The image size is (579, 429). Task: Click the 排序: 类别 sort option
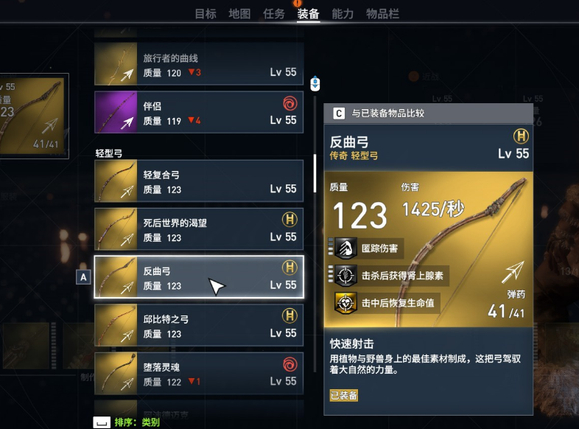tap(137, 422)
